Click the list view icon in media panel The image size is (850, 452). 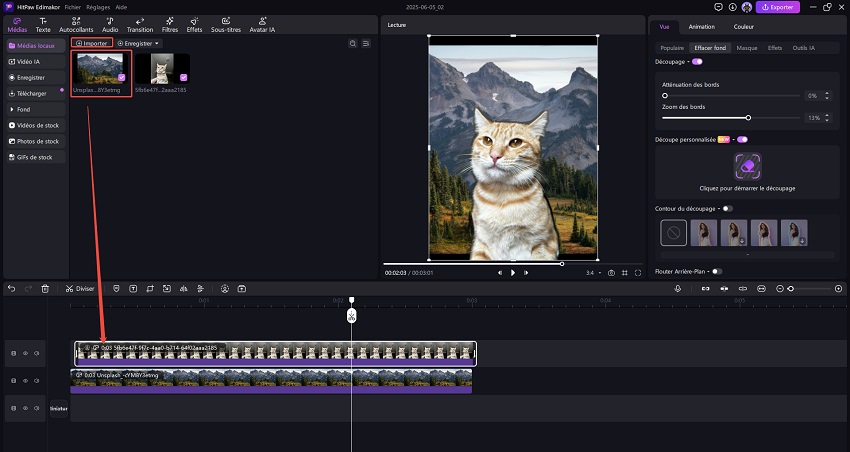[366, 43]
